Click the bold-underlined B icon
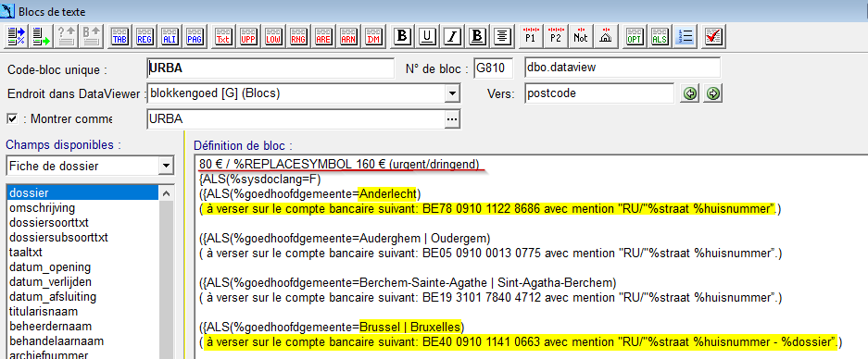 coord(477,36)
